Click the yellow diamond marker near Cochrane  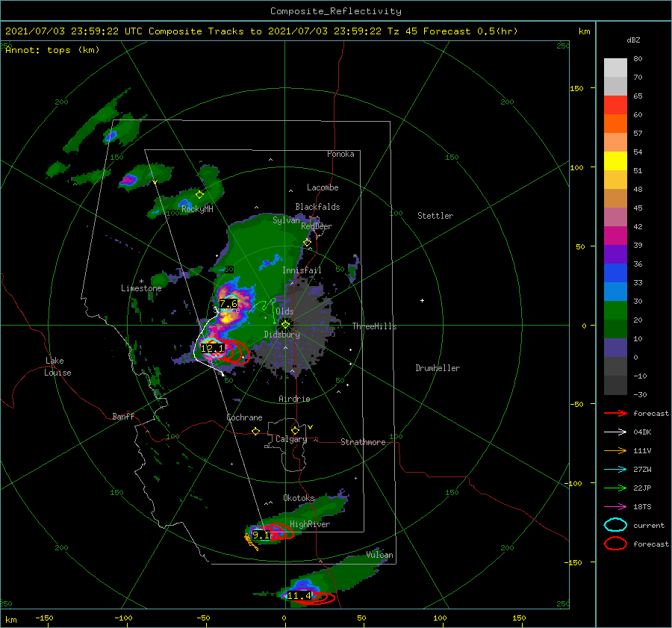point(256,431)
